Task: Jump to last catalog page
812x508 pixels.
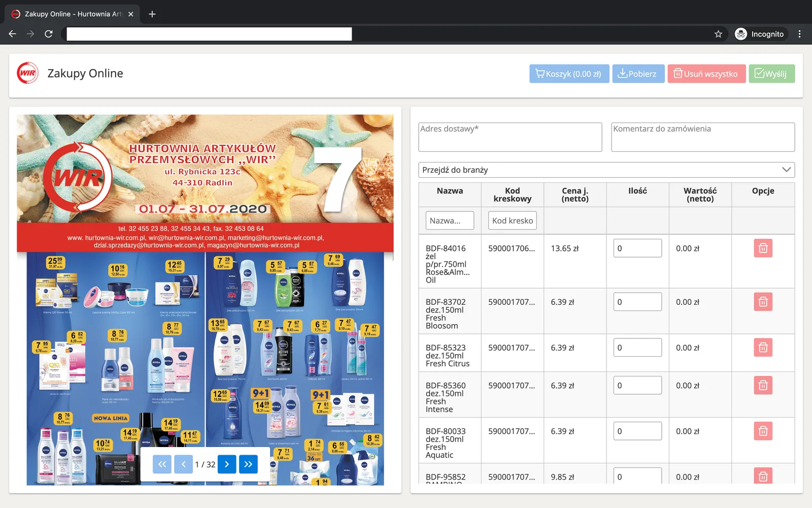Action: pyautogui.click(x=248, y=464)
